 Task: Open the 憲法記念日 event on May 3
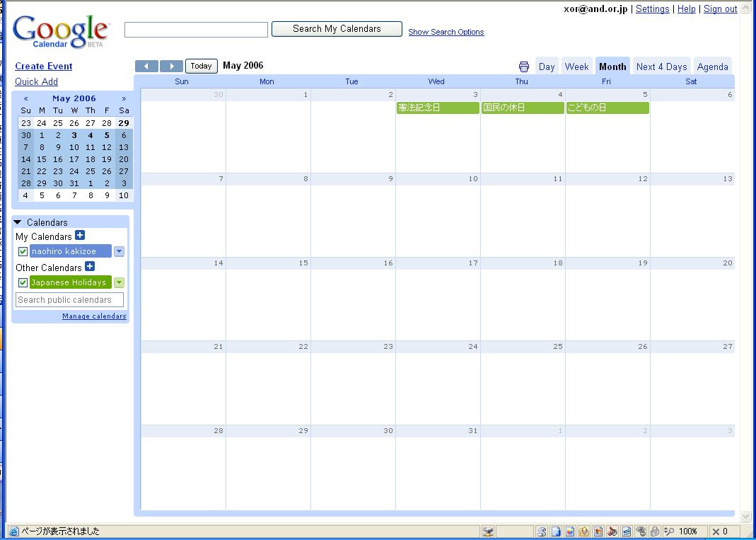coord(438,108)
